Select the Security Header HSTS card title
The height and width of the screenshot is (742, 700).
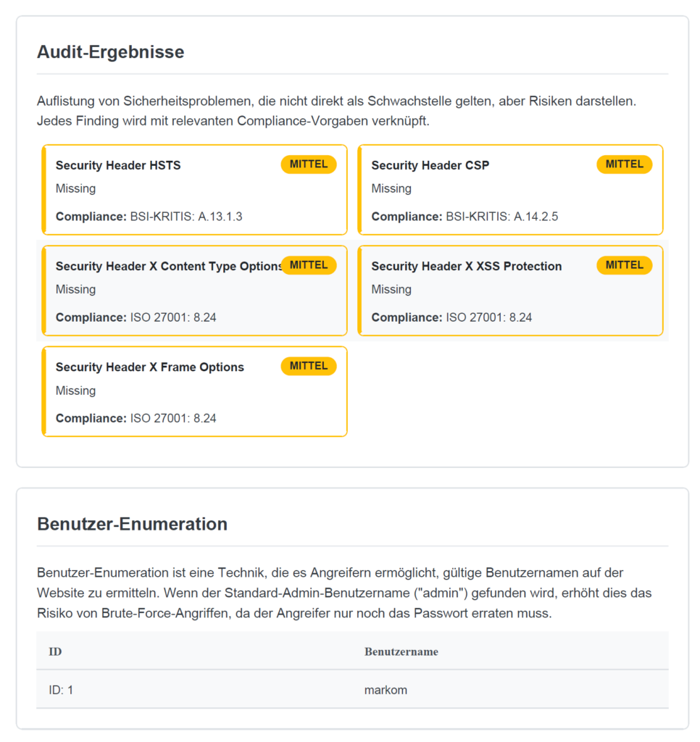point(118,165)
